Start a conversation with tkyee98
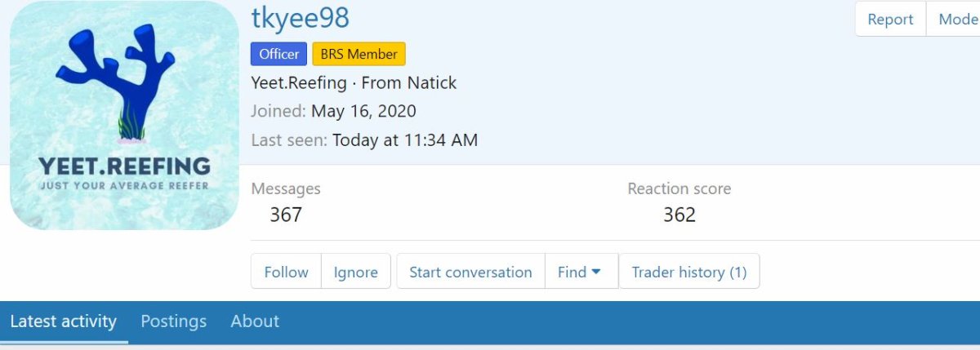This screenshot has width=980, height=350. click(470, 272)
